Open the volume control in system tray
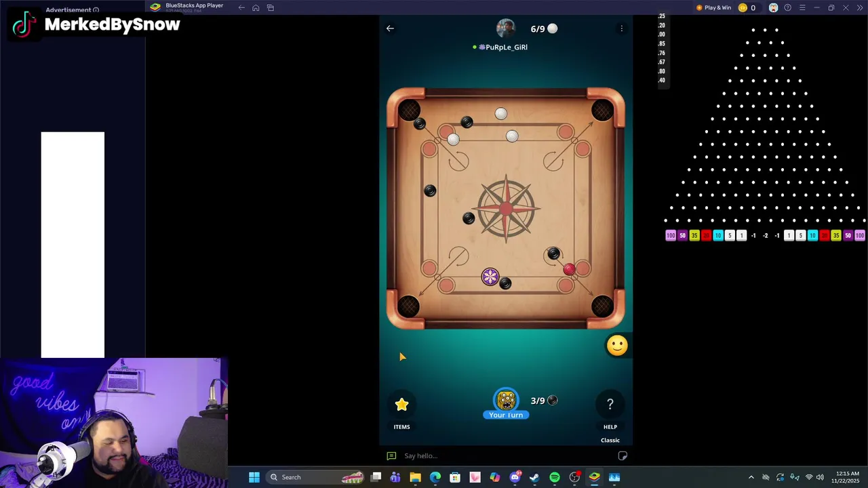 point(820,477)
